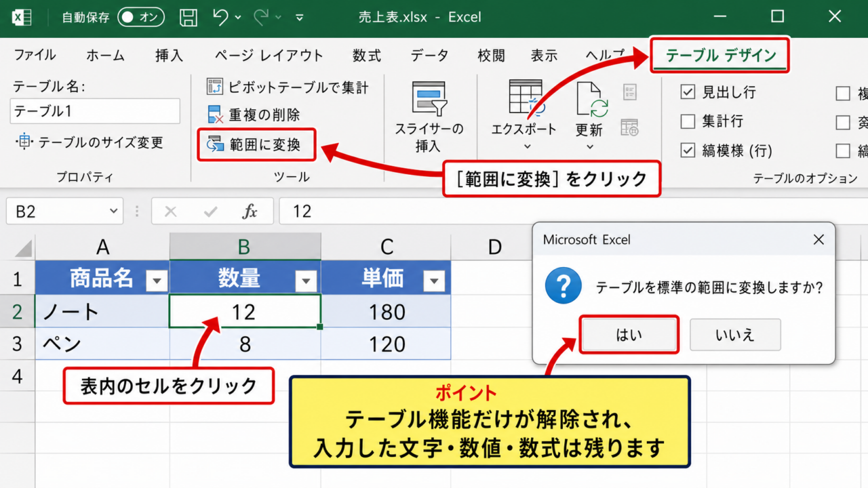Click the cell with value 120
868x488 pixels.
point(387,344)
